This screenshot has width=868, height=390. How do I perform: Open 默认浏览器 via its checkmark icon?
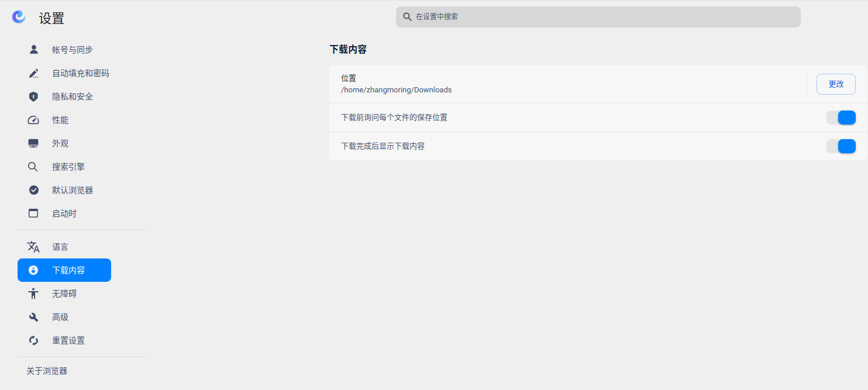(33, 190)
